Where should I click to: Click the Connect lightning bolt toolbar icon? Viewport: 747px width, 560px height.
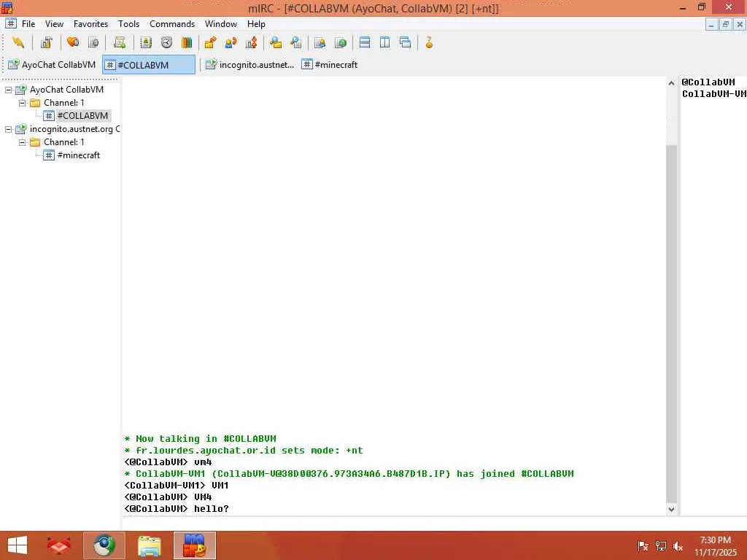click(x=18, y=43)
